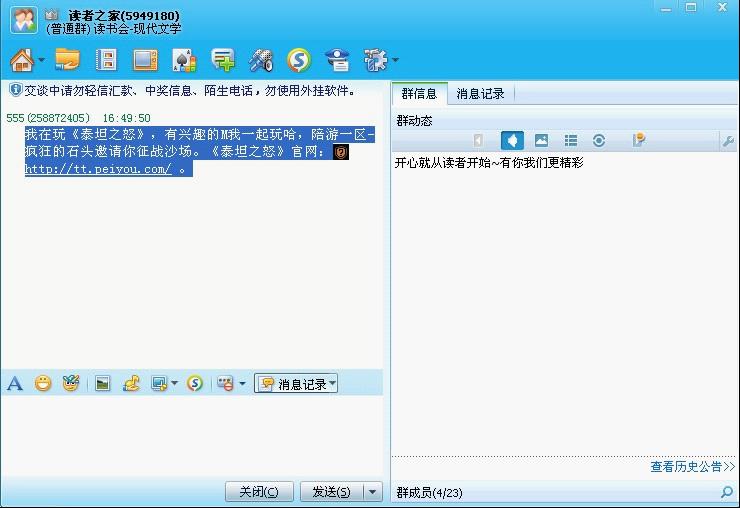Click the 发送(S) send button
The width and height of the screenshot is (740, 508).
[x=331, y=491]
